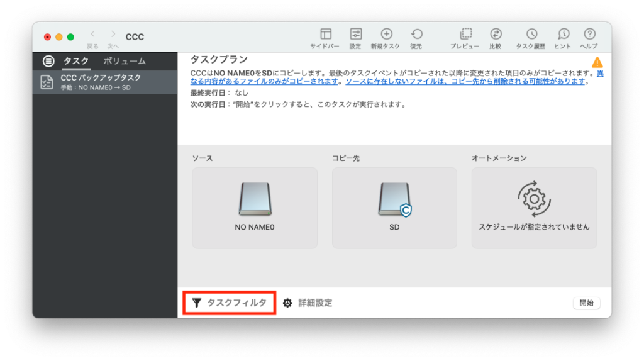Click the yellow warning triangle icon
The image size is (644, 361).
point(597,62)
